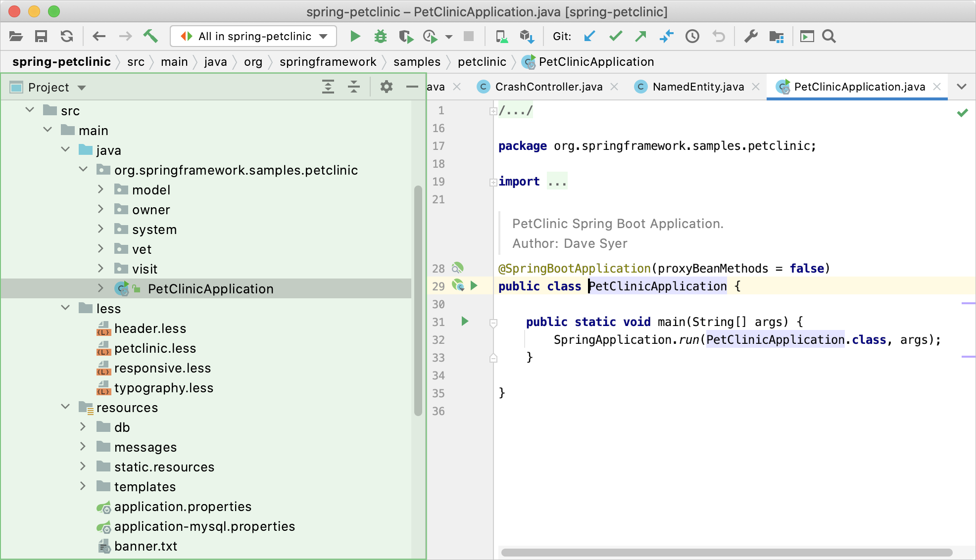Screen dimensions: 976x560
Task: Click the editor horizontal scrollbar
Action: (x=727, y=552)
